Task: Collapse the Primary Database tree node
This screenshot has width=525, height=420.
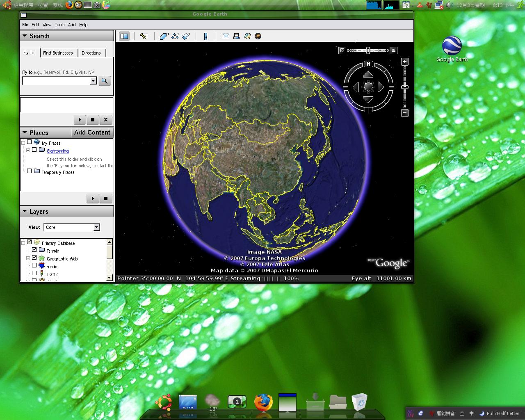Action: (23, 242)
